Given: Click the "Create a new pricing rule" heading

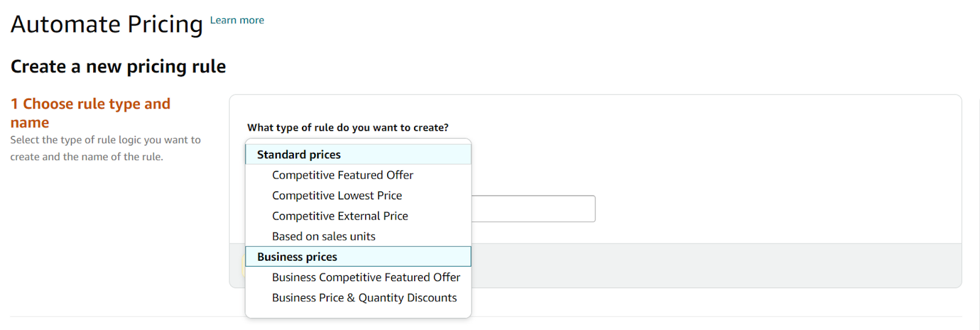Looking at the screenshot, I should pos(118,66).
